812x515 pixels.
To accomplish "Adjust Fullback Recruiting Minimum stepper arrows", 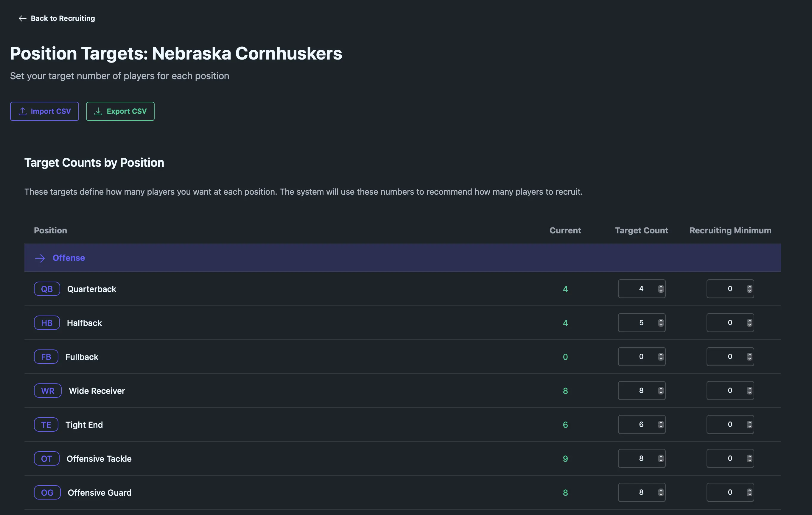I will (x=749, y=357).
